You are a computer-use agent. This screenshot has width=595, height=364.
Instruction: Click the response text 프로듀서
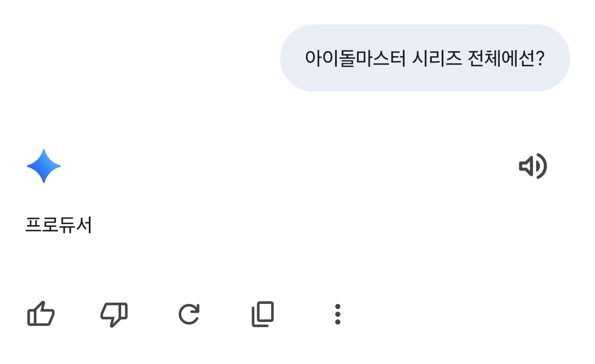[59, 225]
